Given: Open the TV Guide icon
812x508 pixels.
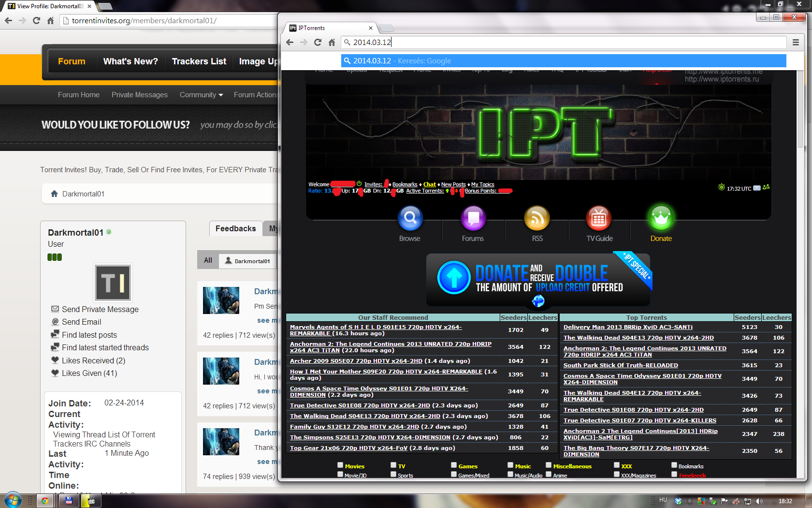Looking at the screenshot, I should [x=599, y=218].
